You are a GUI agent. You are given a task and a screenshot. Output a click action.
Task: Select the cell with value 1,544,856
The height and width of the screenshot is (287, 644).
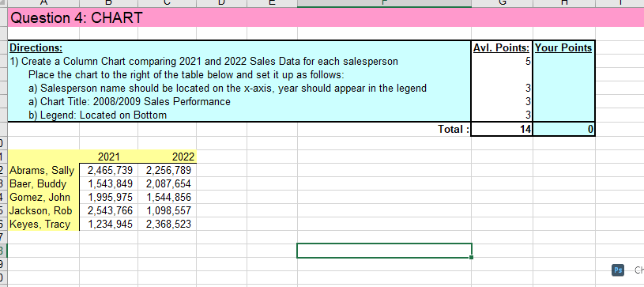pos(168,197)
